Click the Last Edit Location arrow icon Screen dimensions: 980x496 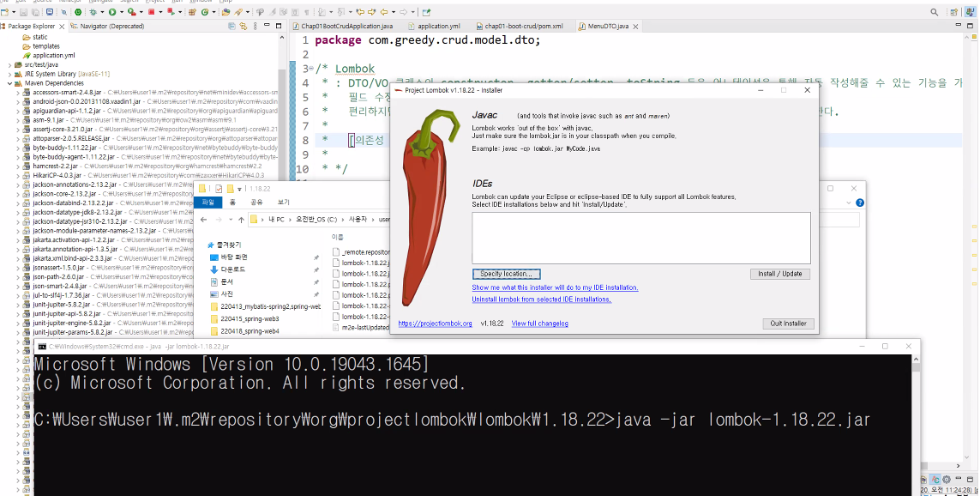point(360,12)
